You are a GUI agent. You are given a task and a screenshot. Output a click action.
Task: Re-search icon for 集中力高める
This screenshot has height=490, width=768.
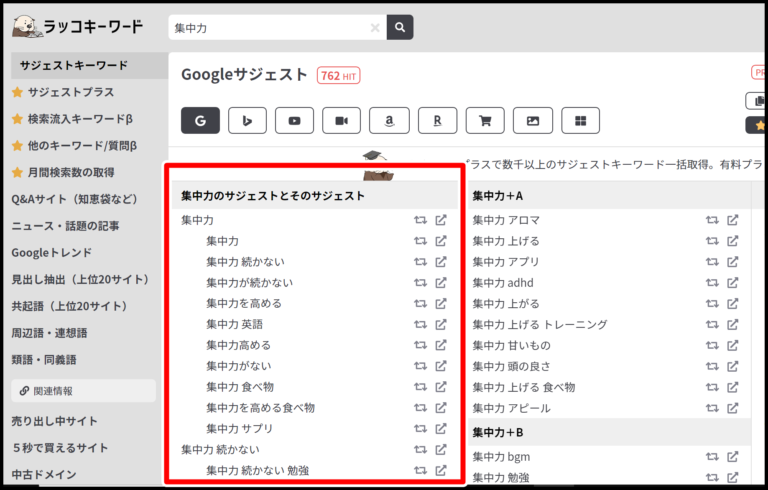420,345
